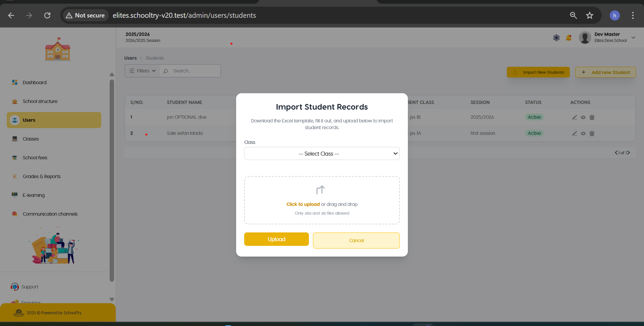Click edit pencil icon for jon OPTIONAL doe

point(575,117)
